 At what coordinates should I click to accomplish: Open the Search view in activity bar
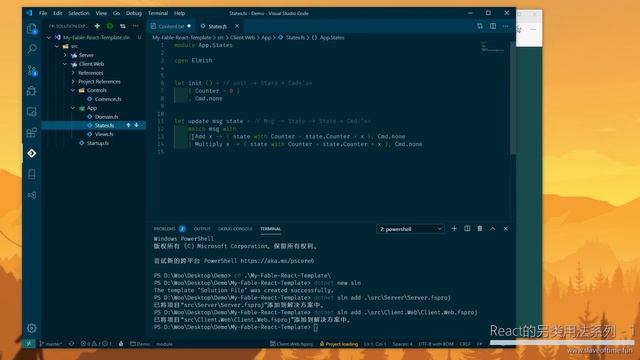click(32, 49)
